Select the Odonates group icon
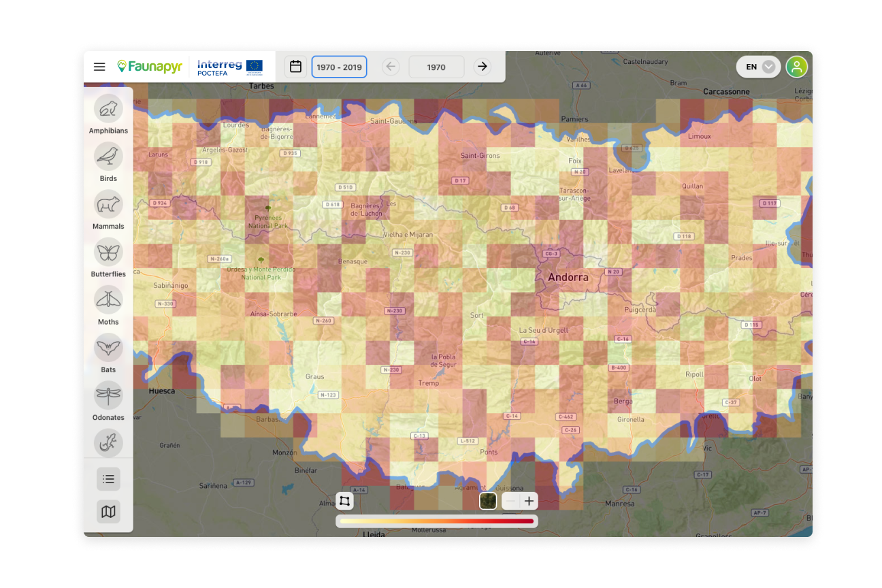Image resolution: width=882 pixels, height=588 pixels. pos(108,395)
